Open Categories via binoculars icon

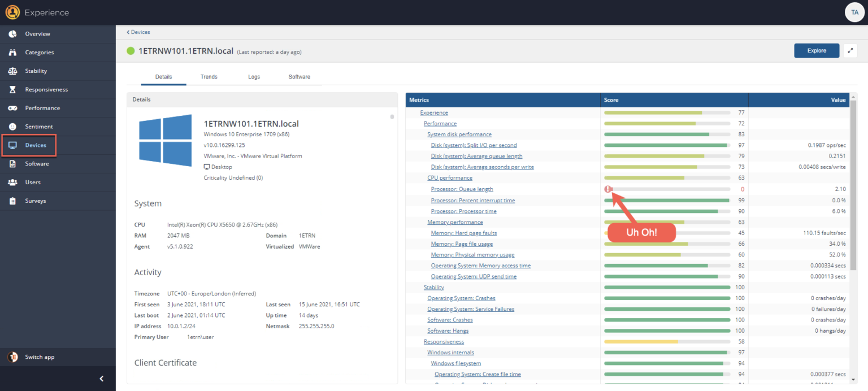(12, 53)
